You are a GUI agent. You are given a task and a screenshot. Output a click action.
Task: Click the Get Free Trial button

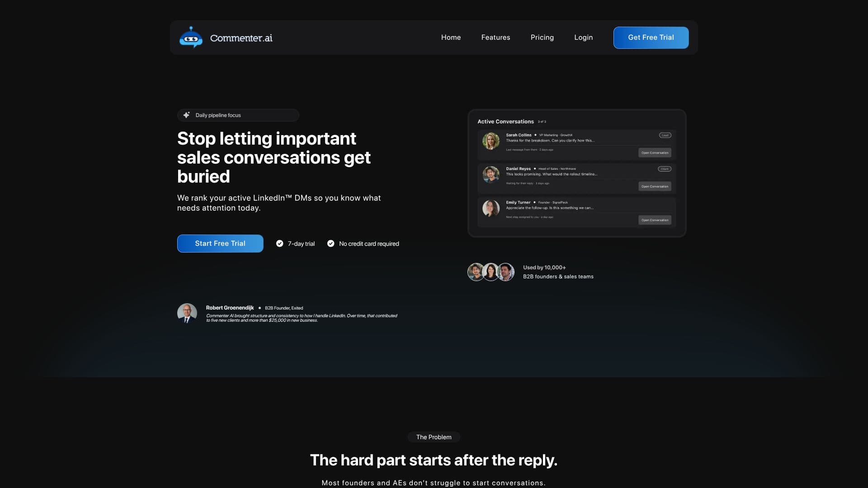point(651,38)
